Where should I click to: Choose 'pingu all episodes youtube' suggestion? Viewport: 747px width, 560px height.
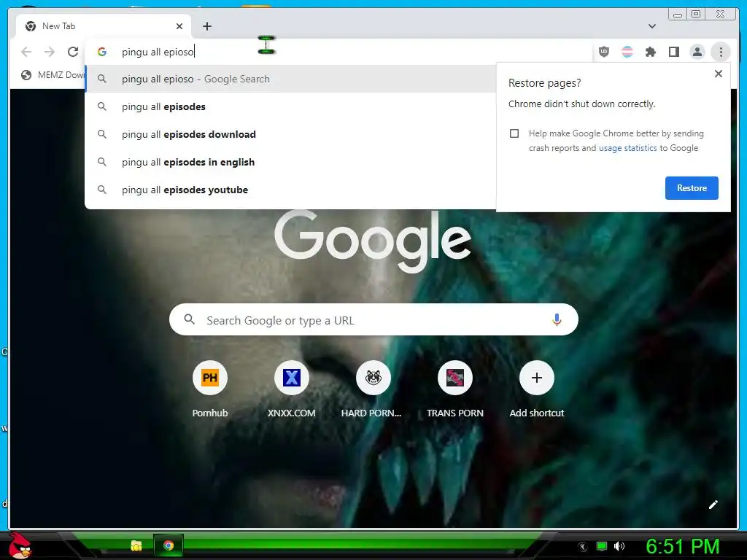tap(290, 190)
